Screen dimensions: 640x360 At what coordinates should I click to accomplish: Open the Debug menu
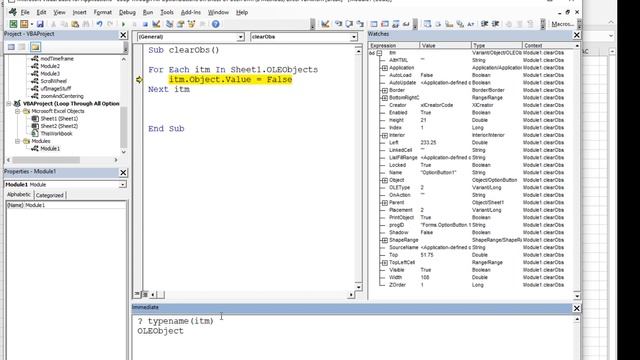[x=127, y=13]
